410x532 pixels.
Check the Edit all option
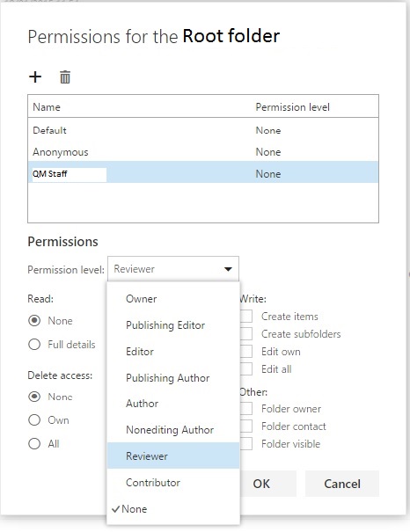pyautogui.click(x=246, y=368)
